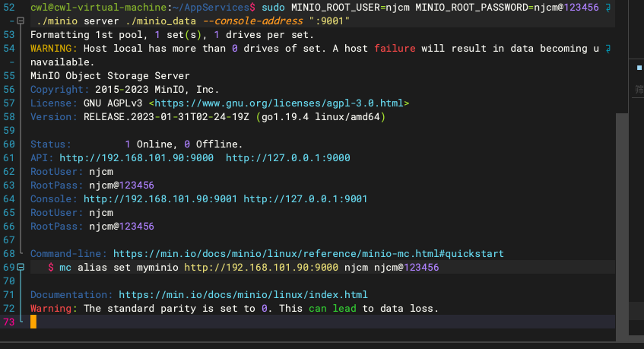Collapse the fold box at line 69
Image resolution: width=644 pixels, height=349 pixels.
(20, 268)
